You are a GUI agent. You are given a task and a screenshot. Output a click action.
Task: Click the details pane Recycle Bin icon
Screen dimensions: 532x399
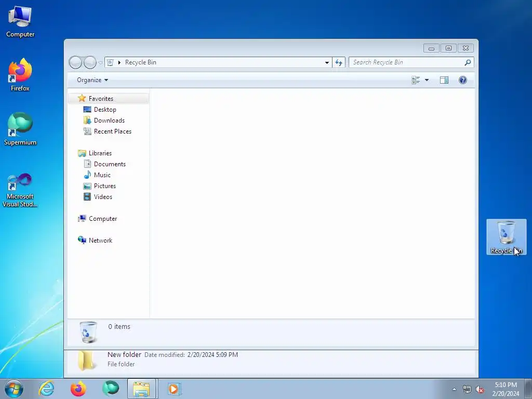[x=88, y=332]
